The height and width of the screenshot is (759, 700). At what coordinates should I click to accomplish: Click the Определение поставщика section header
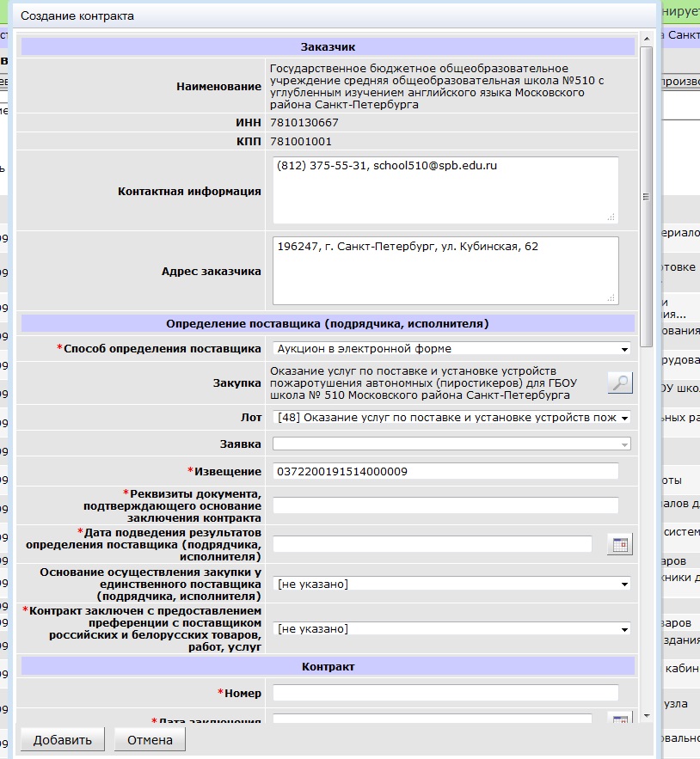[328, 324]
